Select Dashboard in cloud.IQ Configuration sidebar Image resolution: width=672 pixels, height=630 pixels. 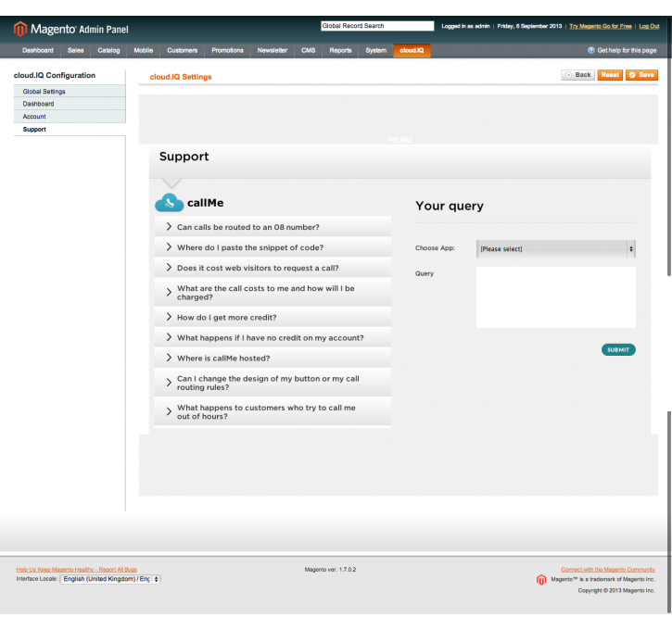[70, 104]
